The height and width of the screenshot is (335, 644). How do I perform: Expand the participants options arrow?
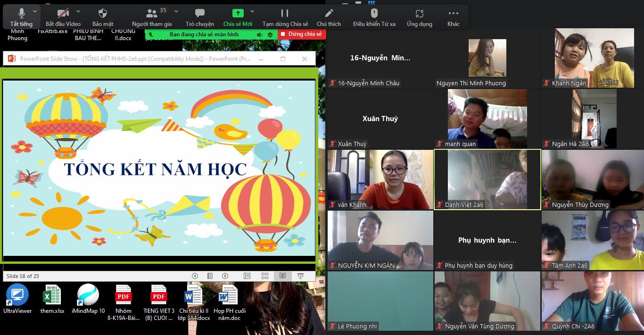[x=176, y=11]
